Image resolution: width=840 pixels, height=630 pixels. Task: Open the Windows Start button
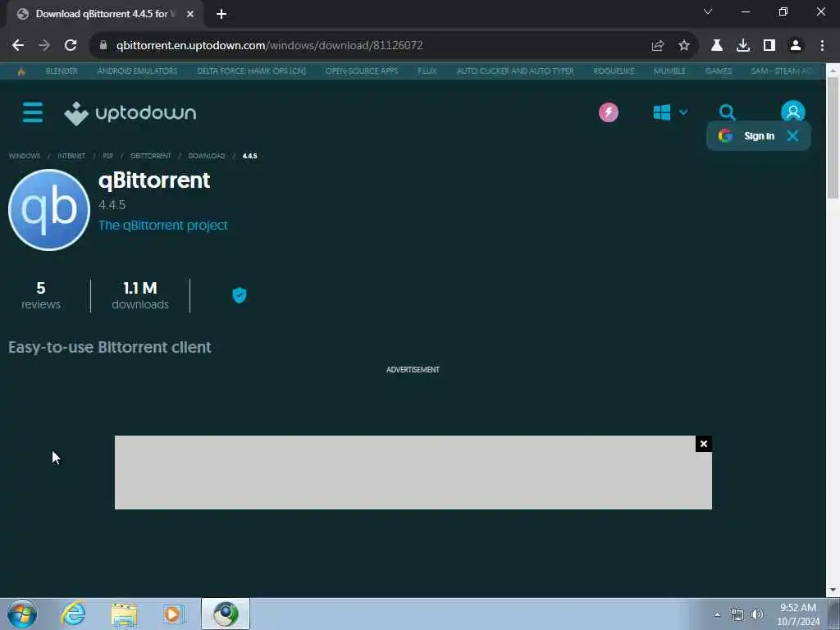tap(22, 614)
